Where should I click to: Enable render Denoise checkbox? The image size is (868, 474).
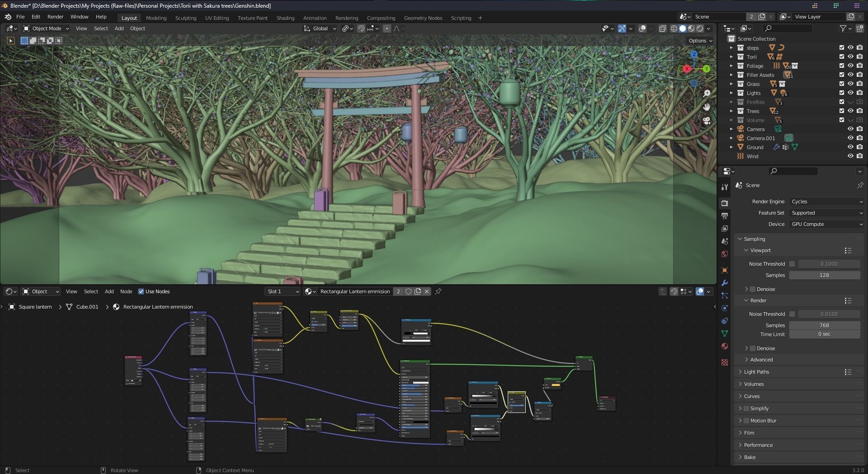point(753,348)
